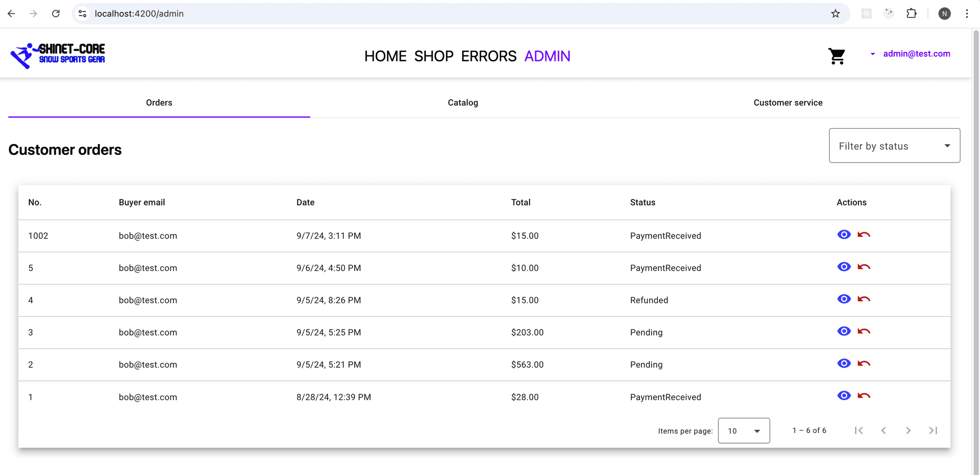View the refunded order 4 details
The height and width of the screenshot is (475, 980).
pyautogui.click(x=844, y=299)
